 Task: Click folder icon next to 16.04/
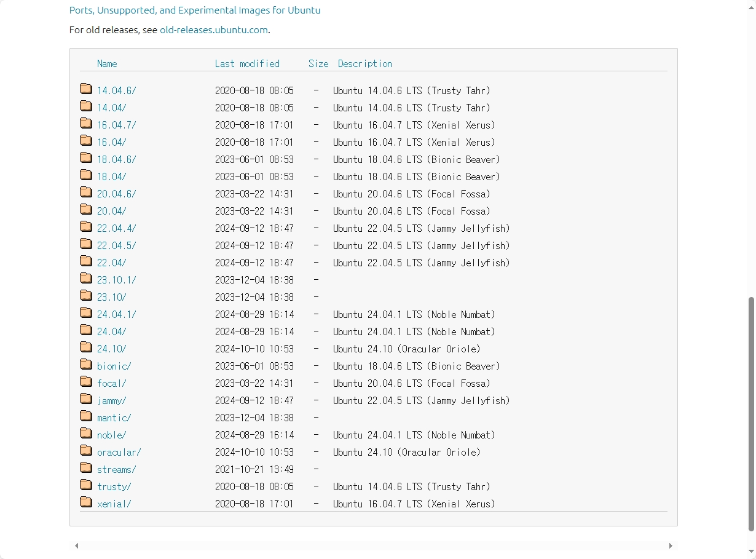86,140
